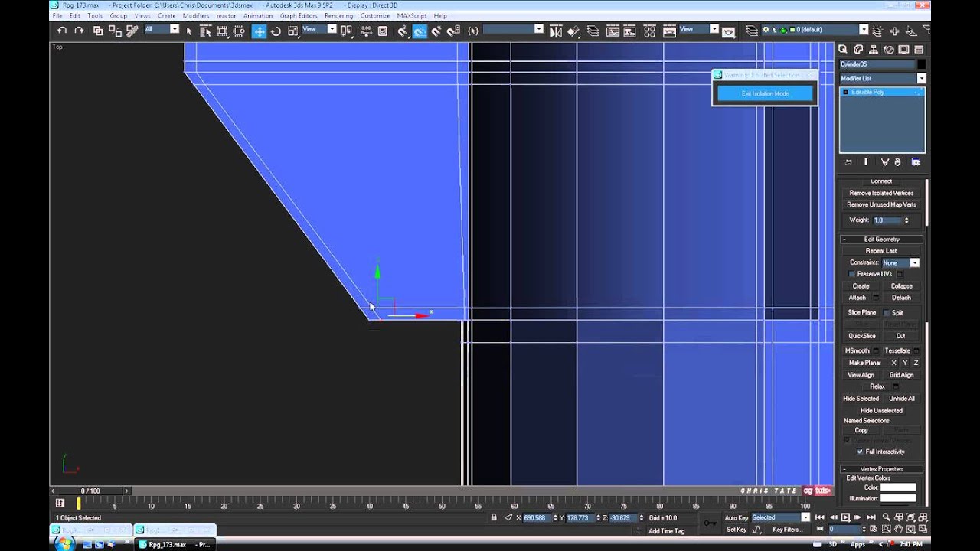Open the Rendering menu
Viewport: 980px width, 551px height.
(338, 15)
